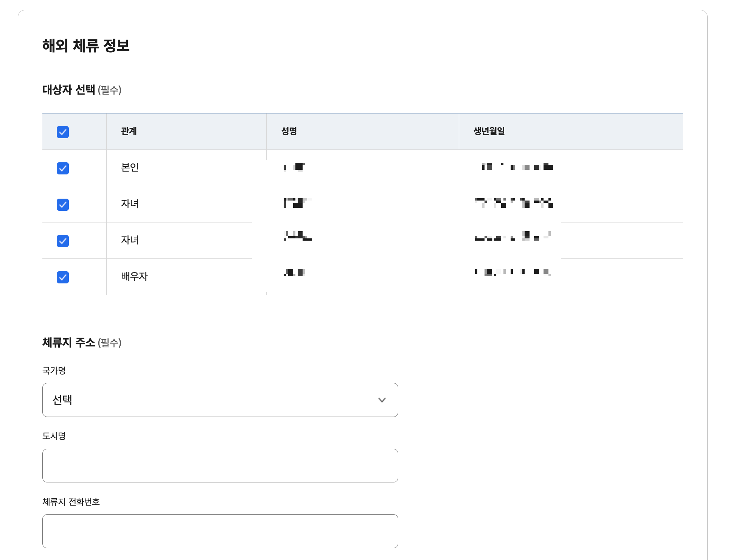
Task: Toggle the select-all checkbox in table header
Action: point(63,132)
